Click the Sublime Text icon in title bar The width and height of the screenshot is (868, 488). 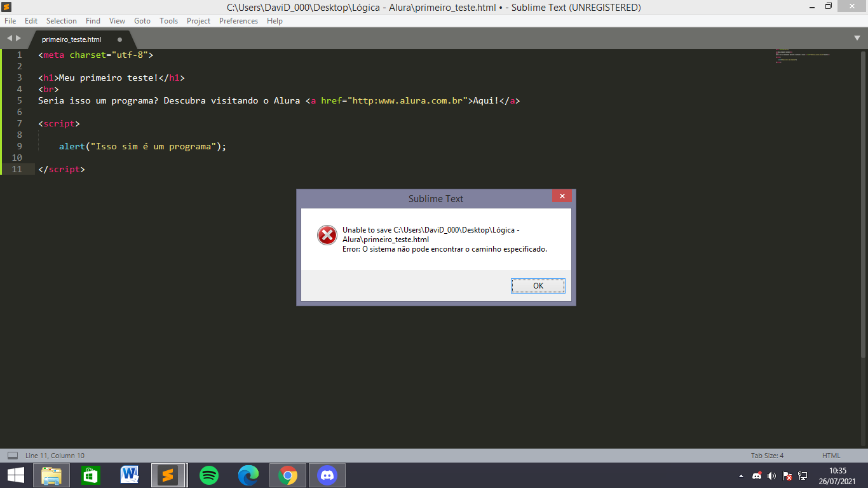(7, 7)
